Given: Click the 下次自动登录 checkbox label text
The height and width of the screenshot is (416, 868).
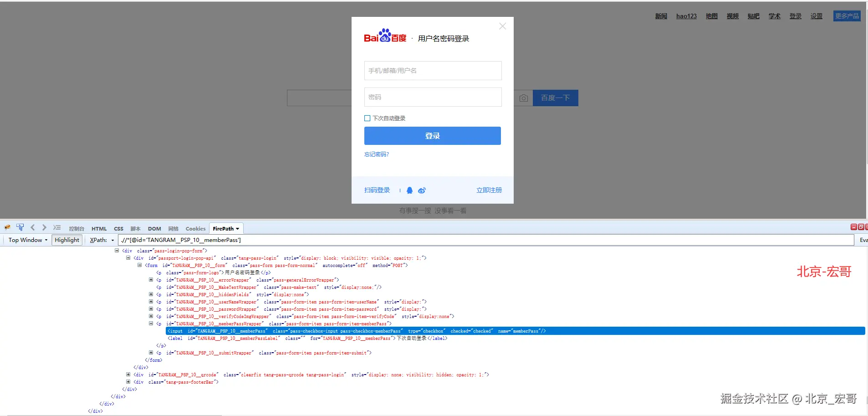Looking at the screenshot, I should click(x=389, y=118).
